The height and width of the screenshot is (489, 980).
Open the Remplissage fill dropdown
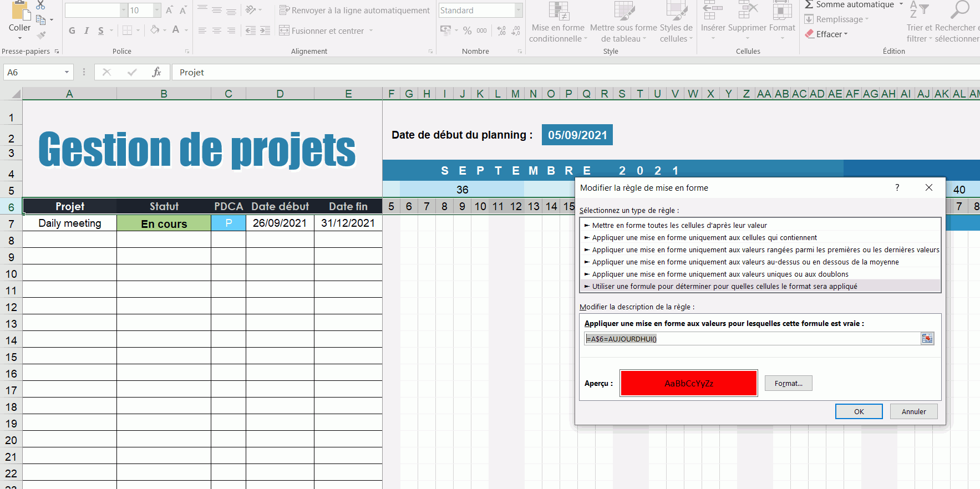point(837,19)
